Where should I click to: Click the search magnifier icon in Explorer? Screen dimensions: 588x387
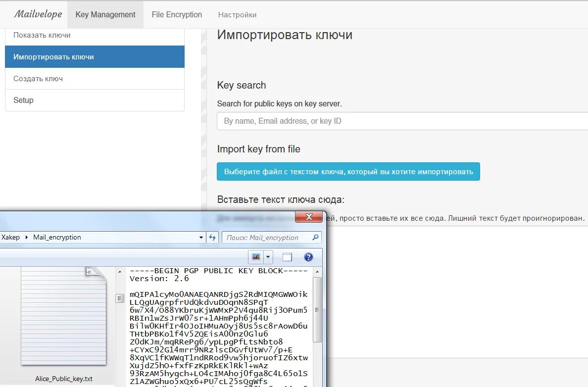pos(315,237)
